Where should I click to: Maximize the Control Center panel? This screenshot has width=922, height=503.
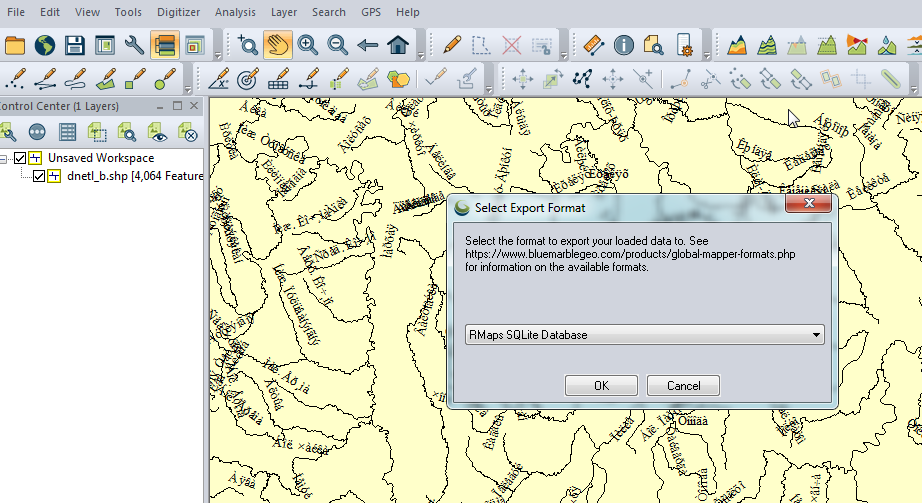177,106
